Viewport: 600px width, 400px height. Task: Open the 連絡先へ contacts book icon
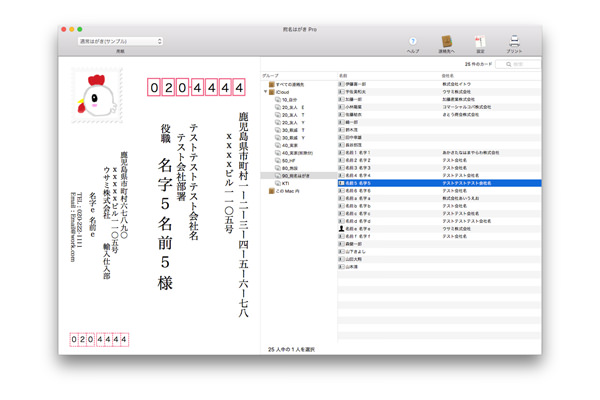click(x=446, y=42)
